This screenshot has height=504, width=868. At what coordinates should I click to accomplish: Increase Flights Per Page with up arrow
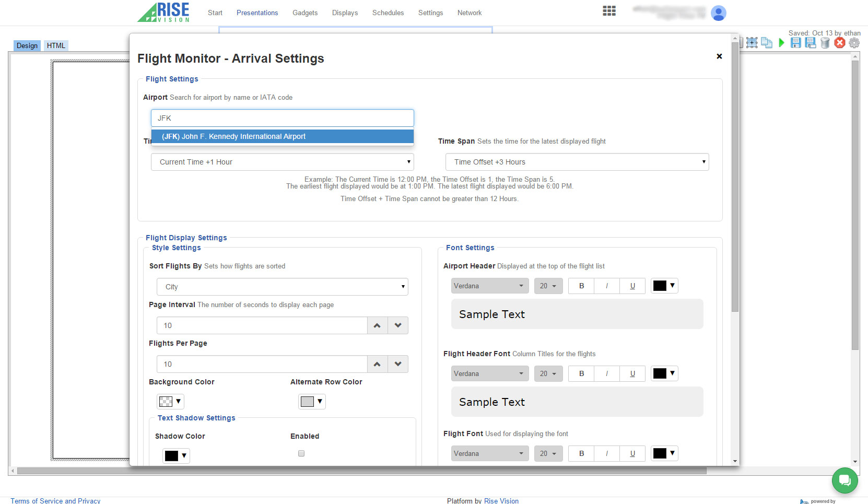[x=377, y=364]
